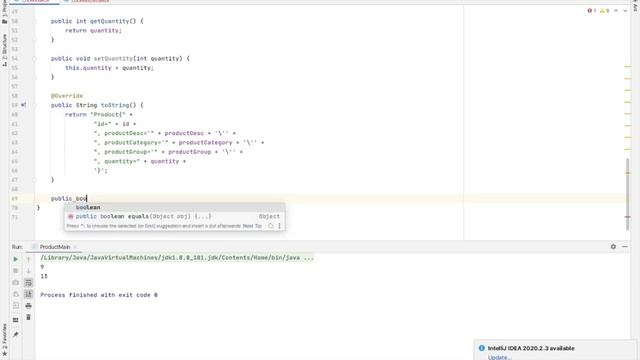Click the 'this.quantity = quantity;' line
The width and height of the screenshot is (640, 360).
(x=109, y=68)
